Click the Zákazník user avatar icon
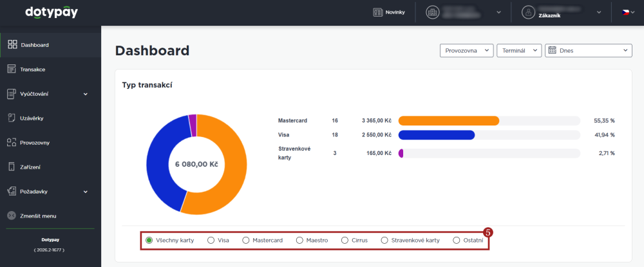Image resolution: width=644 pixels, height=267 pixels. 528,12
